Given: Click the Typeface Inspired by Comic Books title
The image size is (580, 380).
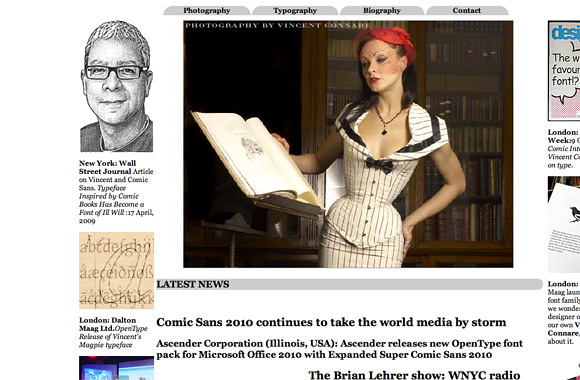Looking at the screenshot, I should click(112, 200).
